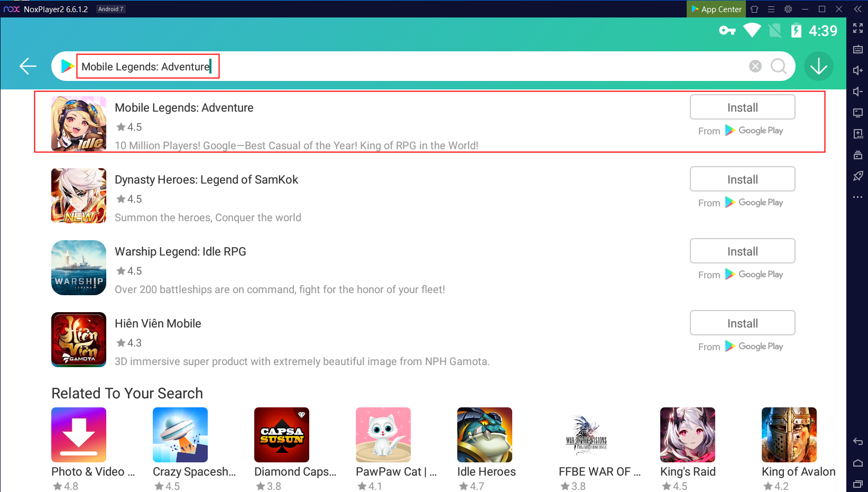Click the install APK sidebar icon
Screen dimensions: 868x492
(857, 134)
